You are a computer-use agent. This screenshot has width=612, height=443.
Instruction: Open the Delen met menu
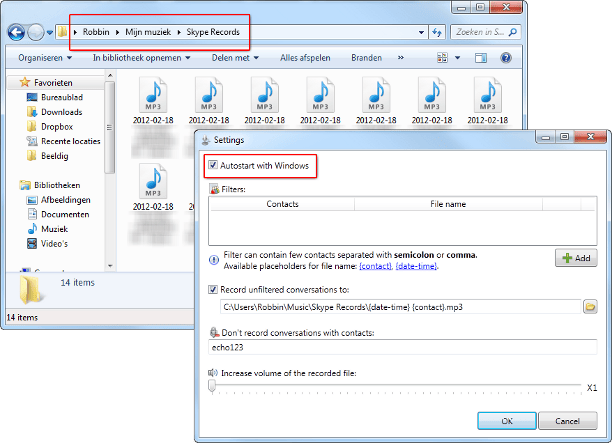click(235, 58)
